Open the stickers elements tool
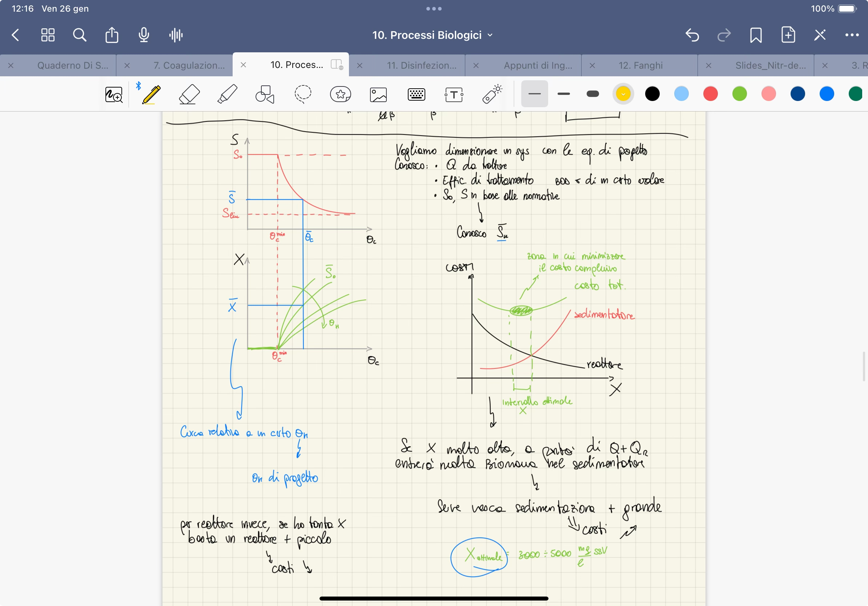868x606 pixels. point(340,94)
